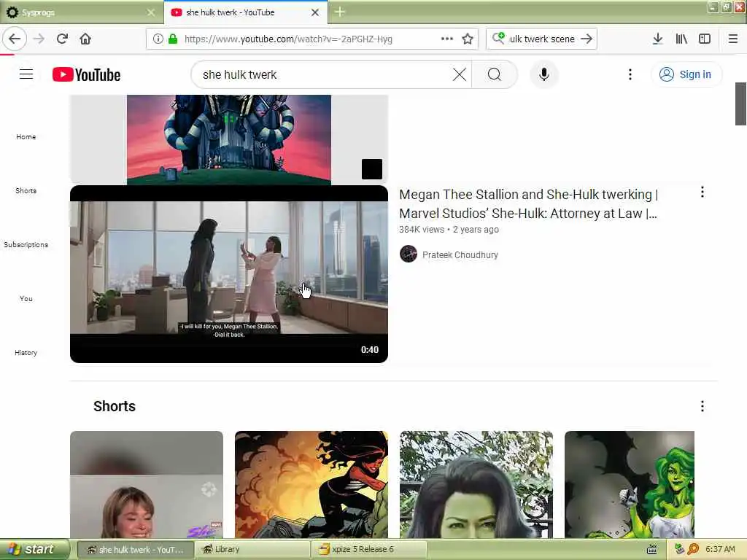Open a new browser tab
This screenshot has height=560, width=747.
[x=340, y=12]
